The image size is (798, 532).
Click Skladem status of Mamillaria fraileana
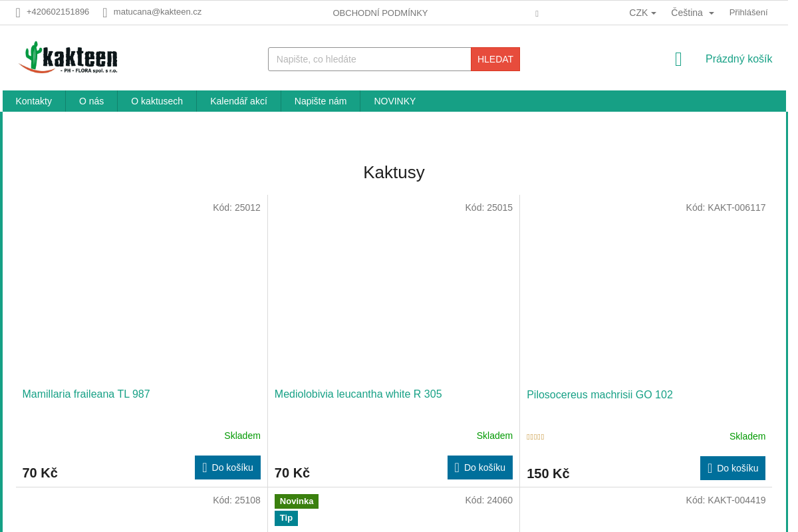[x=242, y=436]
